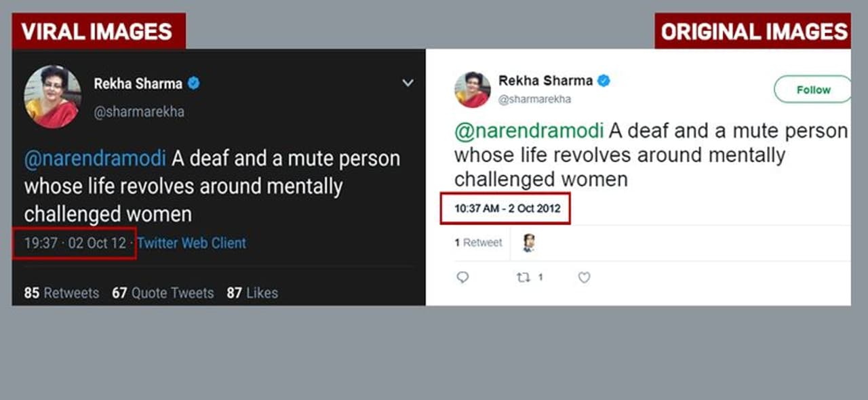868x400 pixels.
Task: Open the Twitter Web Client link
Action: 192,243
